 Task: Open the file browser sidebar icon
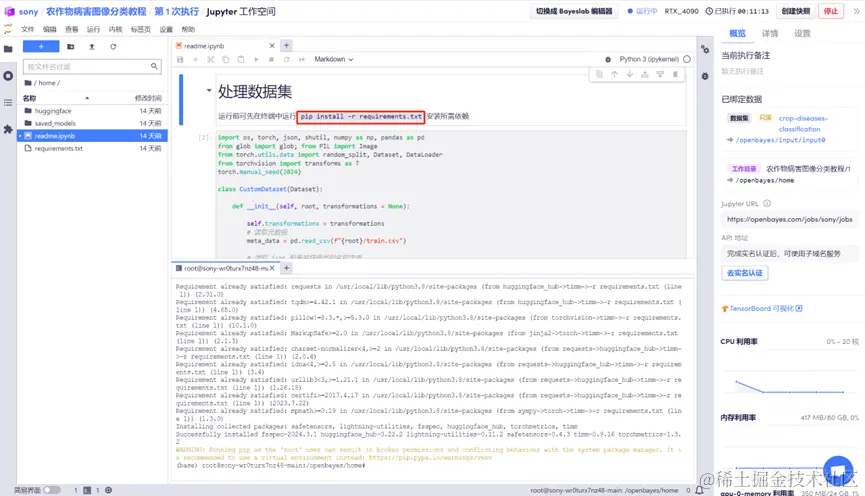8,49
